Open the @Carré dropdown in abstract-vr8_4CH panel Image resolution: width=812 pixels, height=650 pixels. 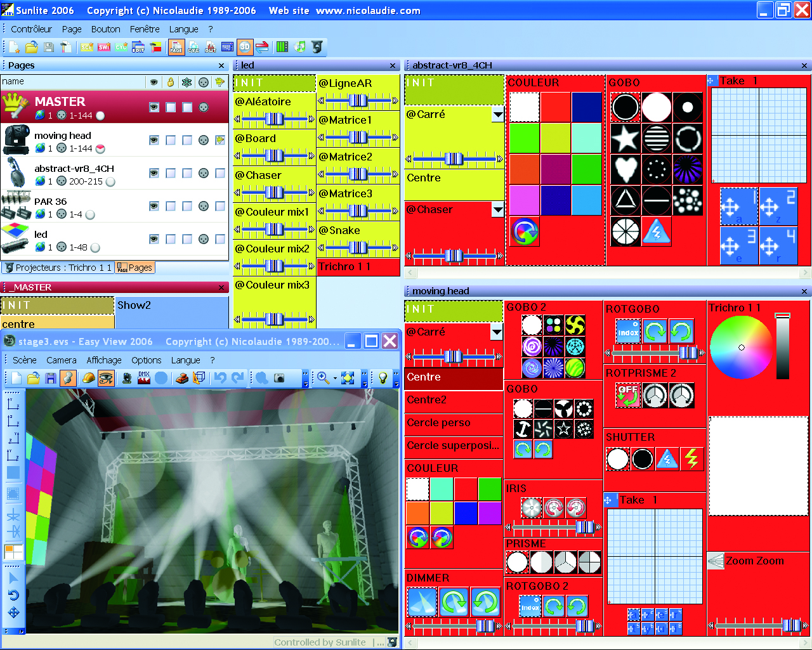pos(498,115)
